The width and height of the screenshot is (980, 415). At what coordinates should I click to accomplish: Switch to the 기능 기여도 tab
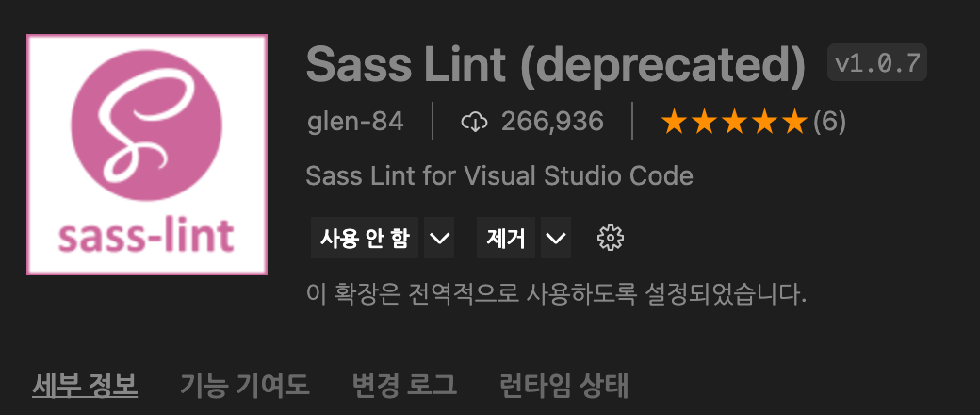245,385
